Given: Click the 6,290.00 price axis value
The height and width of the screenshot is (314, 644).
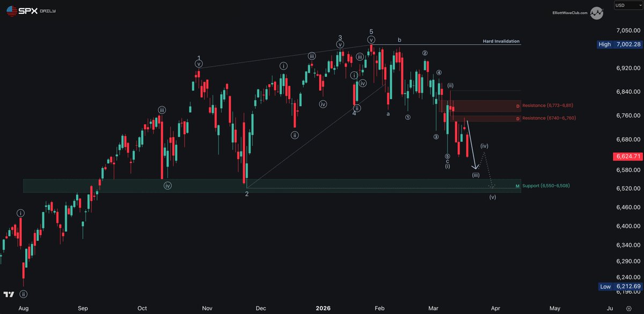Looking at the screenshot, I should pyautogui.click(x=628, y=260).
